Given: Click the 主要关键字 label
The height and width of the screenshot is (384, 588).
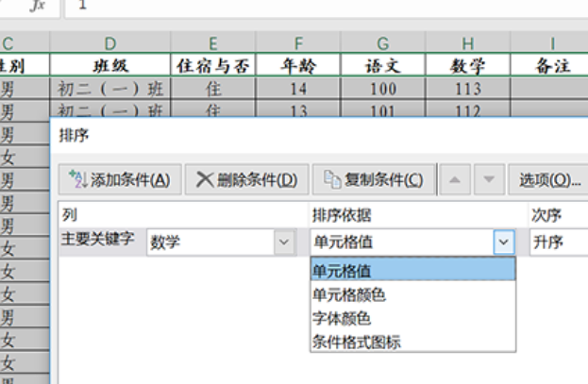Looking at the screenshot, I should coord(97,239).
